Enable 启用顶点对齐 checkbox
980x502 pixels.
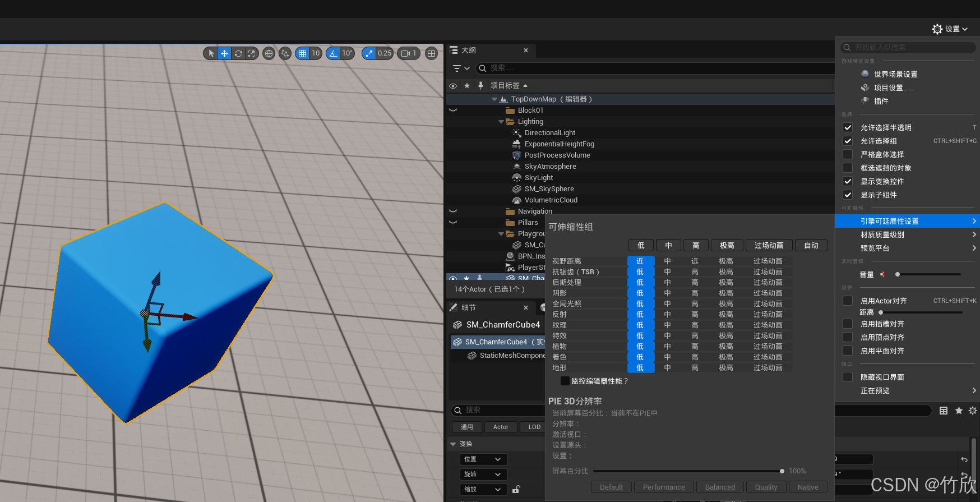pyautogui.click(x=848, y=337)
